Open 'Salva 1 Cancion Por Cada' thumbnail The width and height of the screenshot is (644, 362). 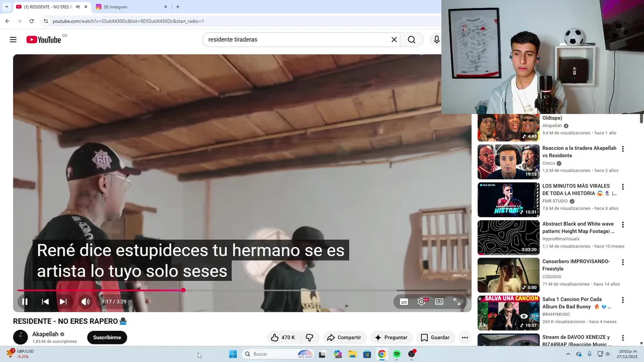click(x=508, y=313)
